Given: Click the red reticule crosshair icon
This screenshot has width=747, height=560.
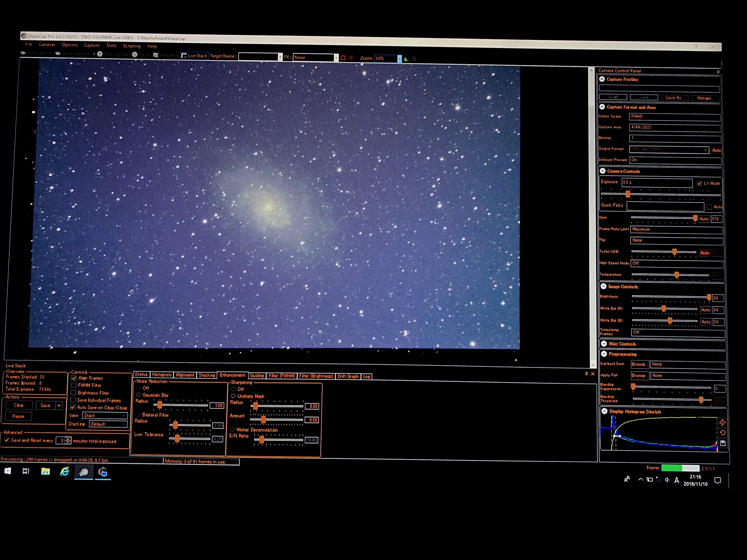Looking at the screenshot, I should coord(351,58).
